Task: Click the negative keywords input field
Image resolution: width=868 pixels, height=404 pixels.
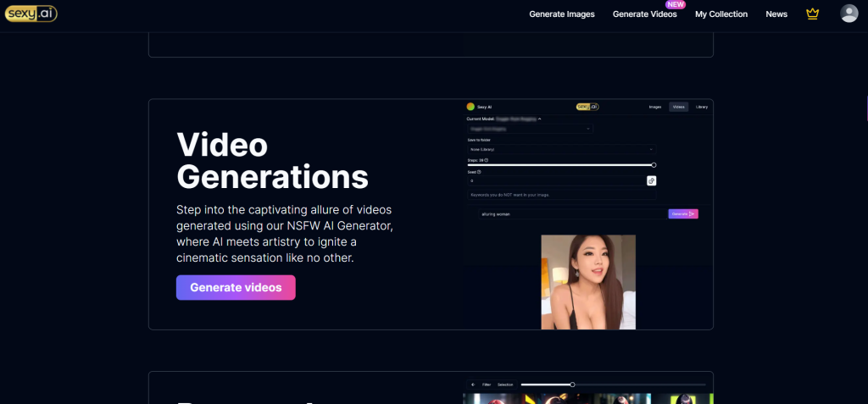Action: click(561, 195)
